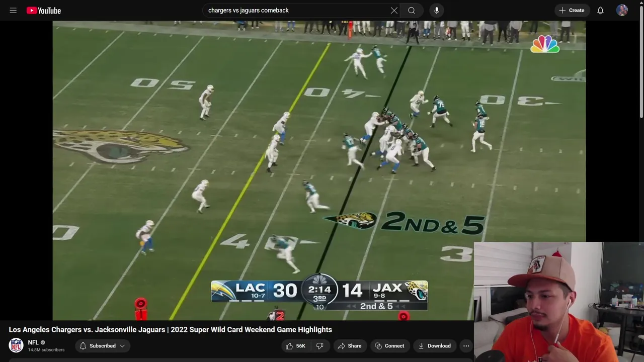
Task: Open the NFL channel avatar
Action: pos(16,345)
